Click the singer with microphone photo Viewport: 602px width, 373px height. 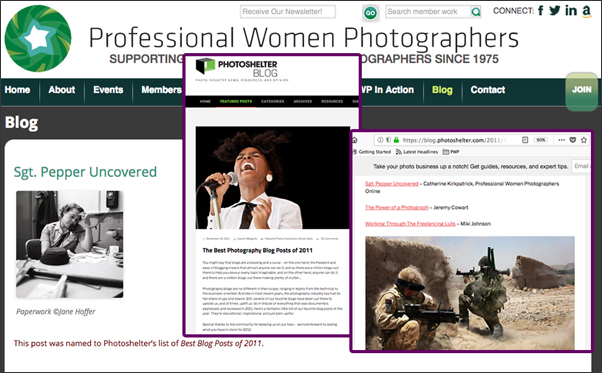click(x=273, y=178)
